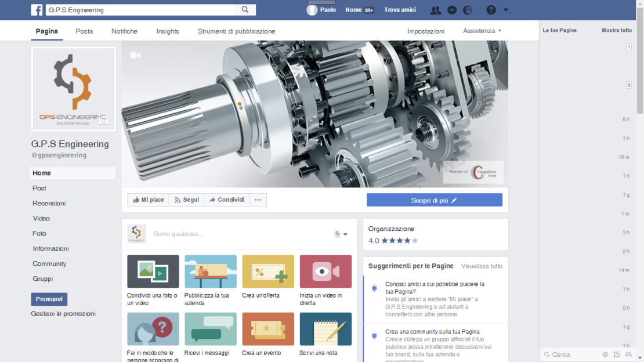Image resolution: width=644 pixels, height=362 pixels.
Task: Click the GPS Engineering profile picture
Action: point(74,89)
